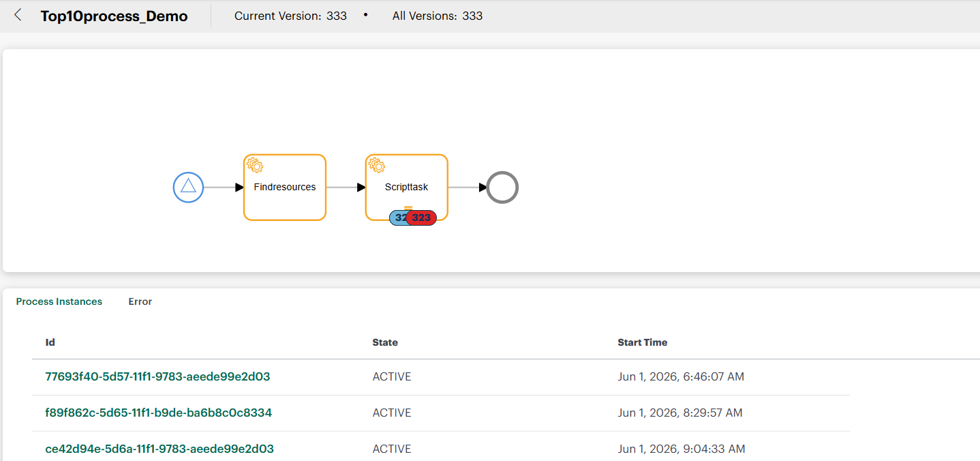Click All Versions: 333 text
The image size is (980, 461).
pyautogui.click(x=438, y=16)
